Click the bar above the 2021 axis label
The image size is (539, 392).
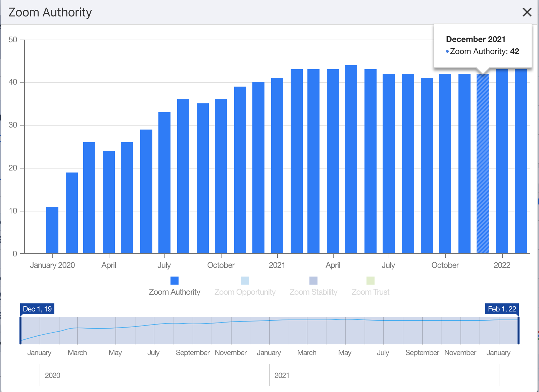pyautogui.click(x=277, y=166)
